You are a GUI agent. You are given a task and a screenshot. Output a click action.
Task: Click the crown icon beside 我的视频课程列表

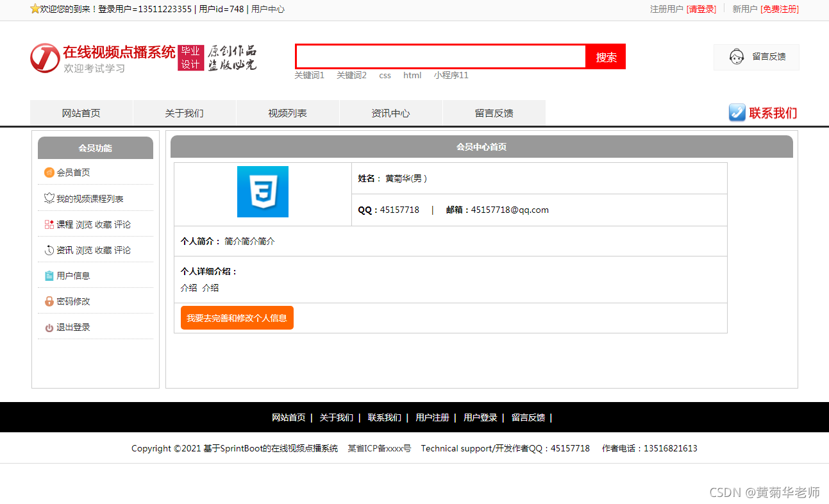[x=49, y=198]
